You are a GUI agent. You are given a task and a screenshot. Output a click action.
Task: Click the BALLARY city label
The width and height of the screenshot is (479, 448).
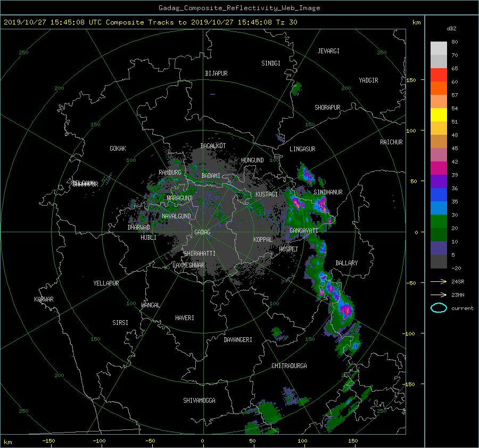point(346,263)
